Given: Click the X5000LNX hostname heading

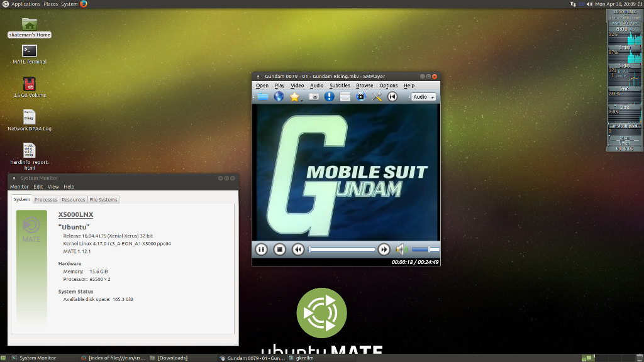Looking at the screenshot, I should (75, 214).
